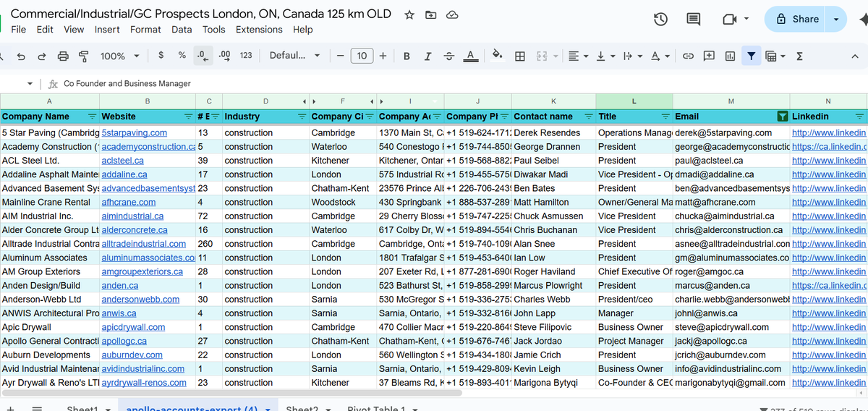Open the Extensions menu
This screenshot has height=411, width=868.
(x=259, y=30)
